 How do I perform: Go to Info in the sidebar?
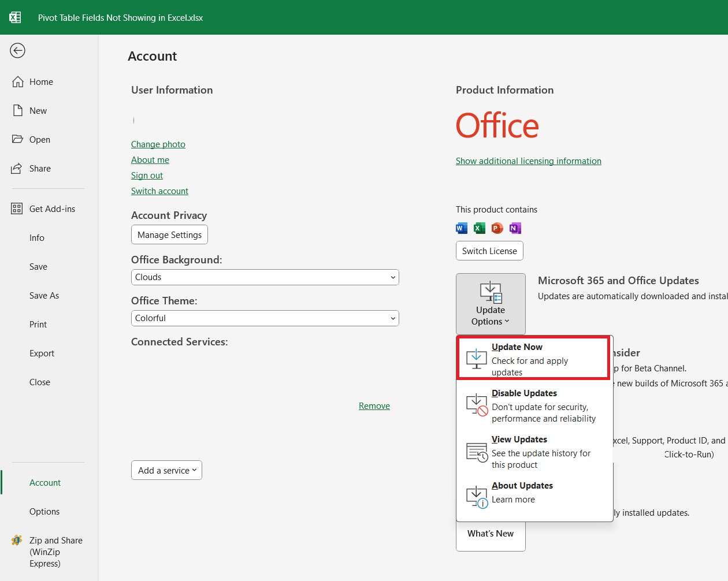(x=37, y=238)
